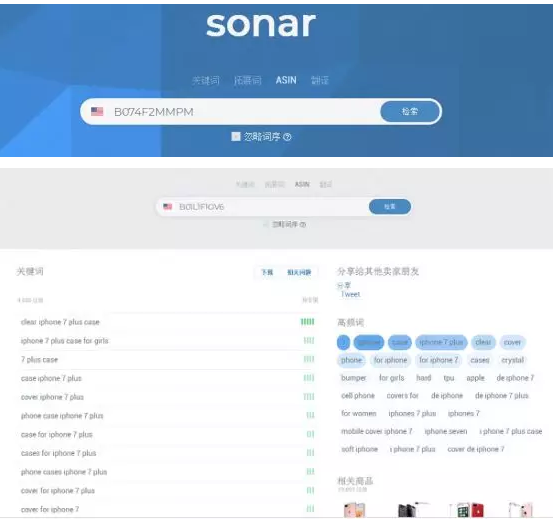The image size is (560, 521).
Task: Select the 'iphone 7 plus' frequent word tag
Action: [x=441, y=342]
